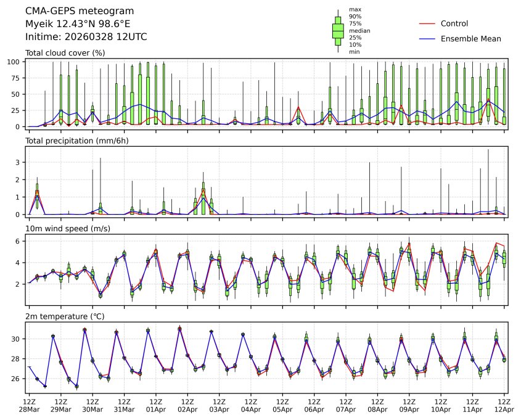
Task: Click the 90% label in box-plot legend
Action: tap(355, 17)
